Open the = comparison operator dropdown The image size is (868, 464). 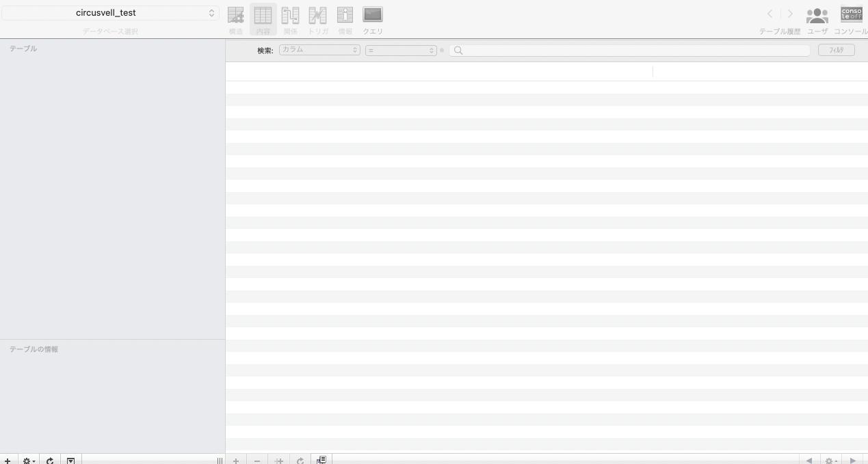(x=401, y=50)
